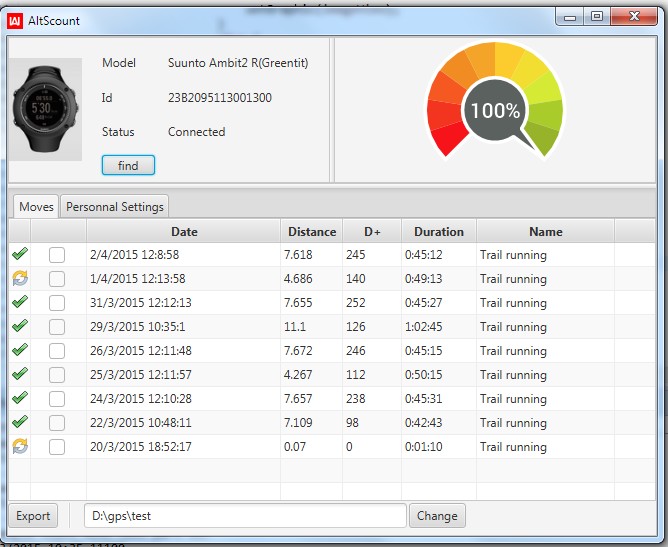668x547 pixels.
Task: Tick the checkbox for 24/3/2015 12:10:28
Action: click(x=57, y=399)
